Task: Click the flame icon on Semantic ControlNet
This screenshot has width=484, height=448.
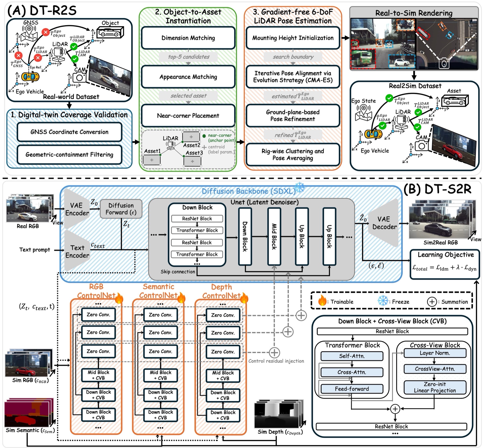Action: (x=181, y=298)
